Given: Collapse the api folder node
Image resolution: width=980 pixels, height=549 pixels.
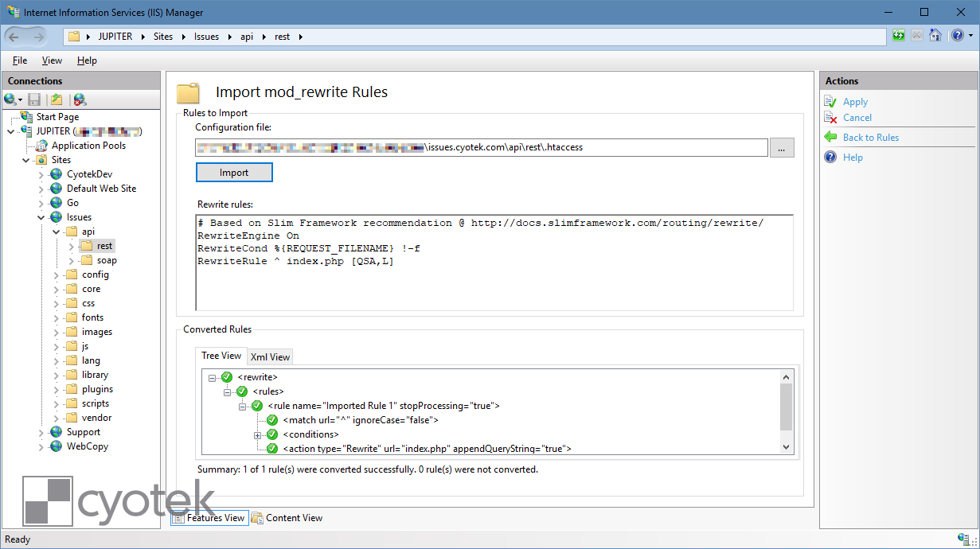Looking at the screenshot, I should coord(56,232).
